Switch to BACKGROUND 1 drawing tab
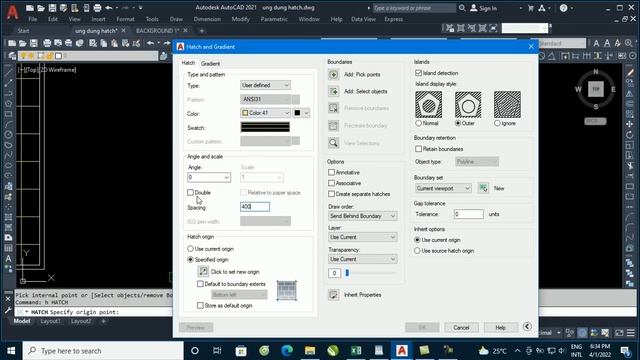 [158, 31]
